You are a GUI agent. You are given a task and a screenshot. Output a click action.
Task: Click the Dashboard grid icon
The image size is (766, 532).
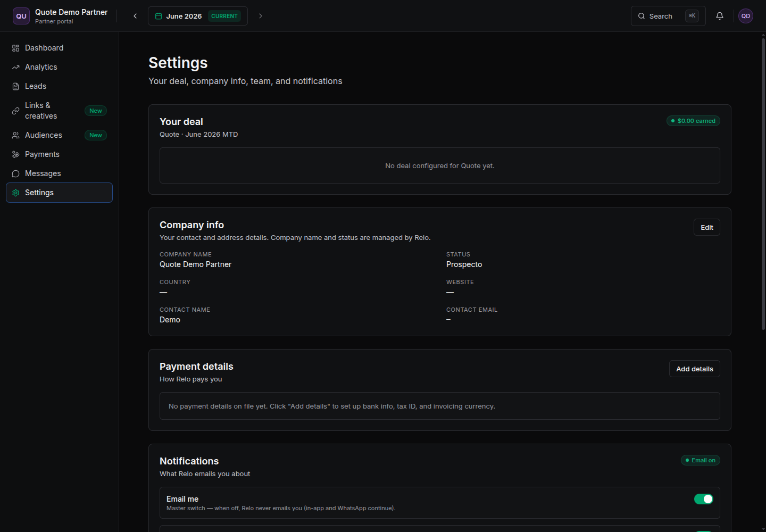(x=15, y=48)
